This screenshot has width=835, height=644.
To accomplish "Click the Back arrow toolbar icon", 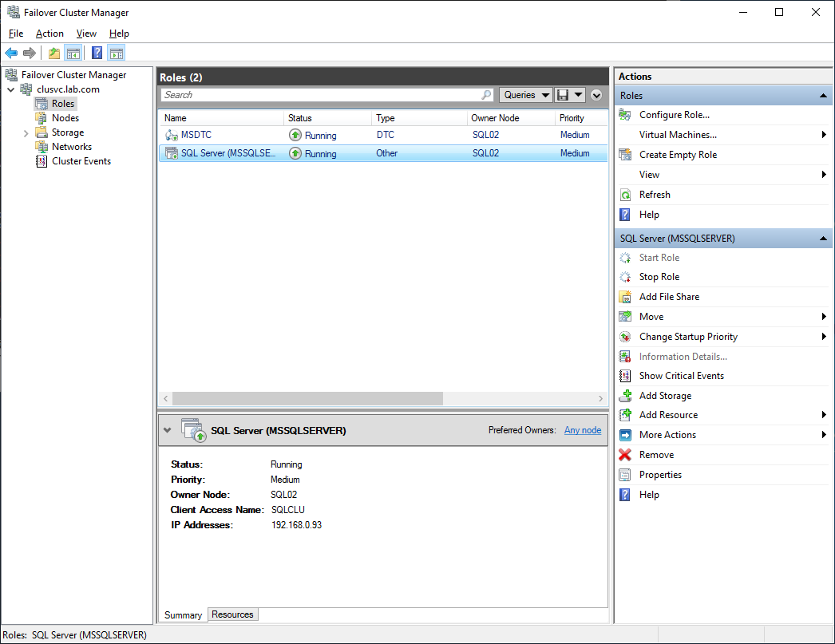I will [x=11, y=53].
